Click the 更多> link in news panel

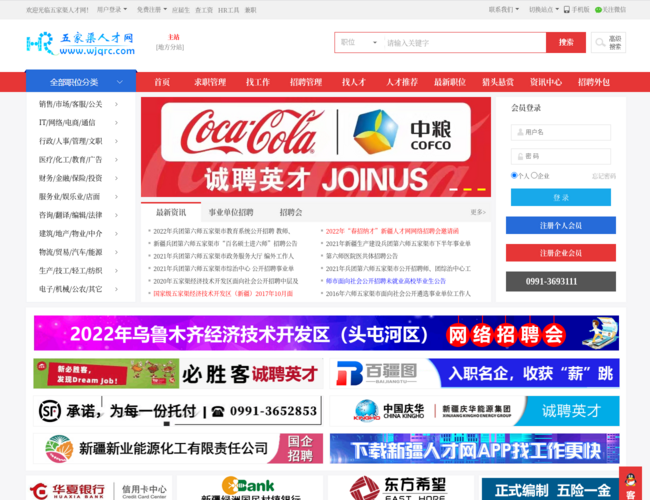pos(478,212)
